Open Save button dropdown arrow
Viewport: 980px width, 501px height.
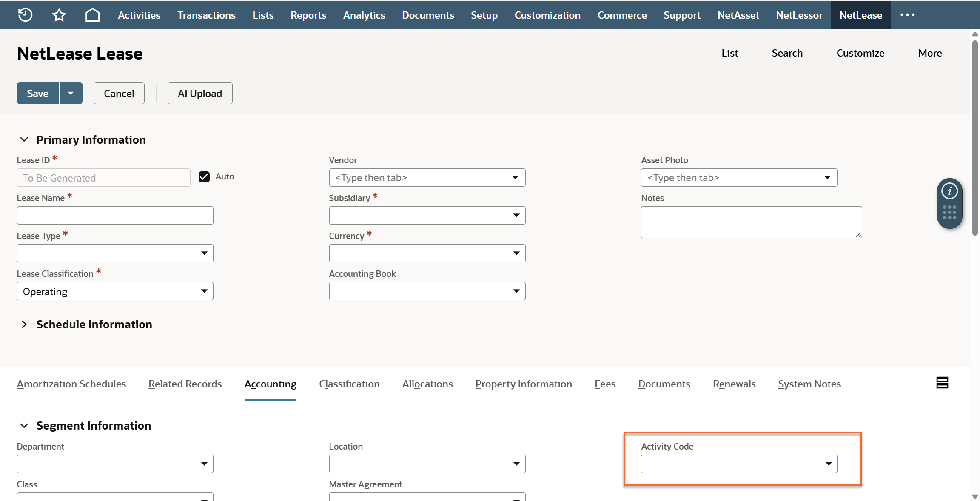[71, 93]
